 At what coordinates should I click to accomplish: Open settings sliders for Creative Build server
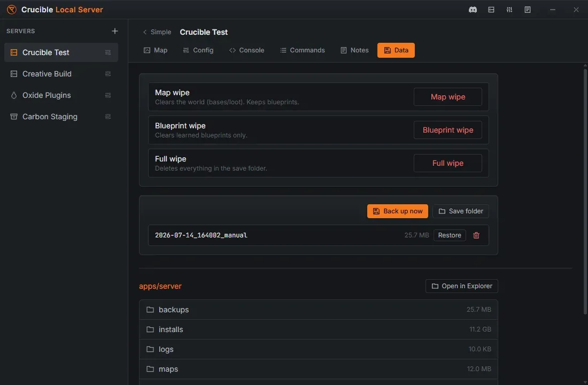click(x=108, y=74)
